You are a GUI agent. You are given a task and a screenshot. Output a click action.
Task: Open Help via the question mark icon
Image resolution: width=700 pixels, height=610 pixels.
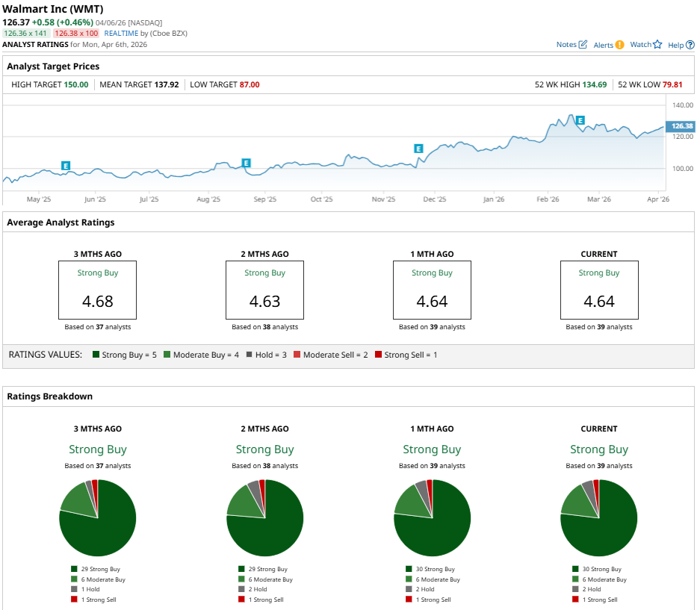[690, 45]
